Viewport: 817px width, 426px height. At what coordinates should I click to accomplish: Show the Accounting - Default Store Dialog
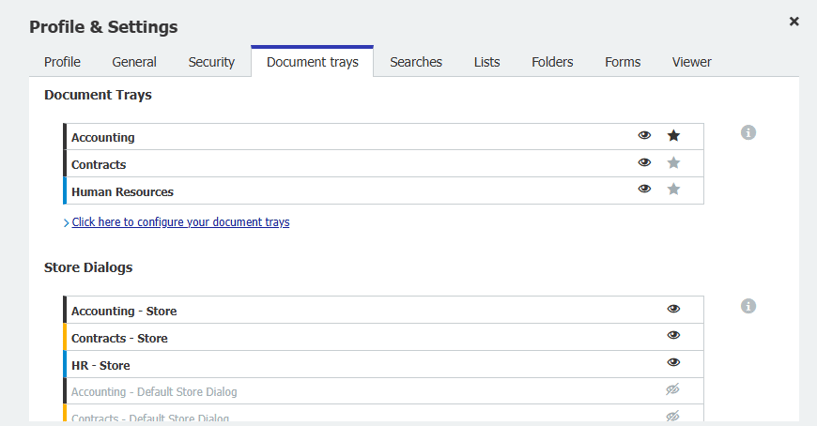point(673,391)
